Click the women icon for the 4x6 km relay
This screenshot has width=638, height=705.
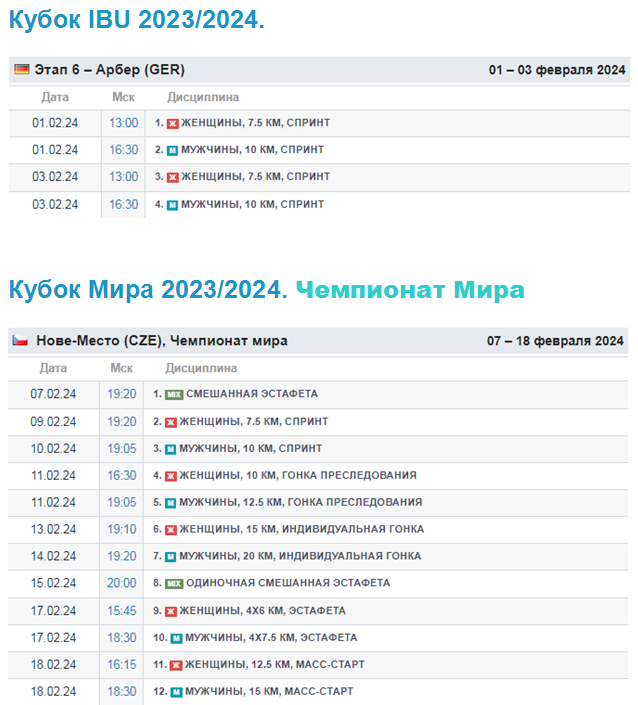171,611
